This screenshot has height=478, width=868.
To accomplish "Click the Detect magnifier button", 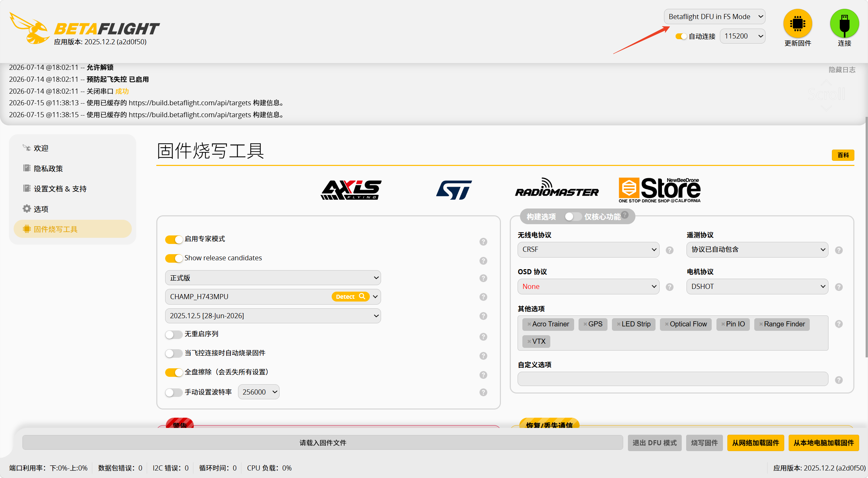I will coord(350,296).
